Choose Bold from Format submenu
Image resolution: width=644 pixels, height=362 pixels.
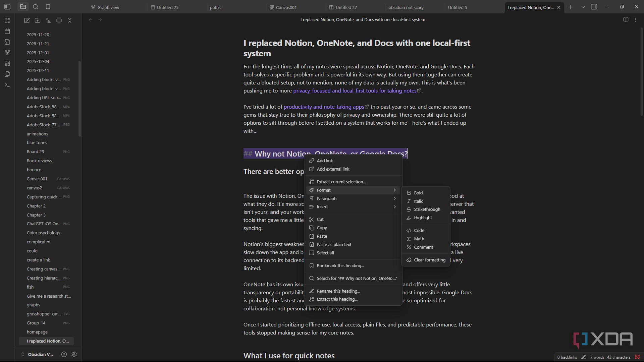(x=426, y=193)
